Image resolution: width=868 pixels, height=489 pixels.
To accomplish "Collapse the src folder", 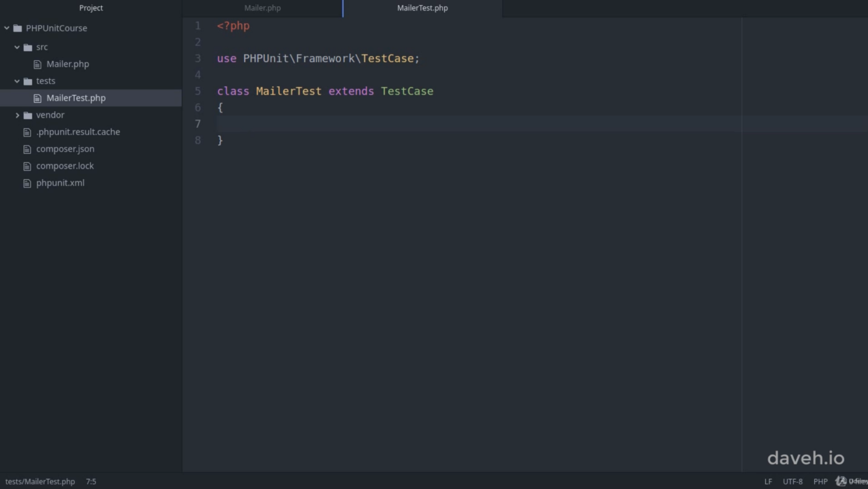I will tap(16, 47).
